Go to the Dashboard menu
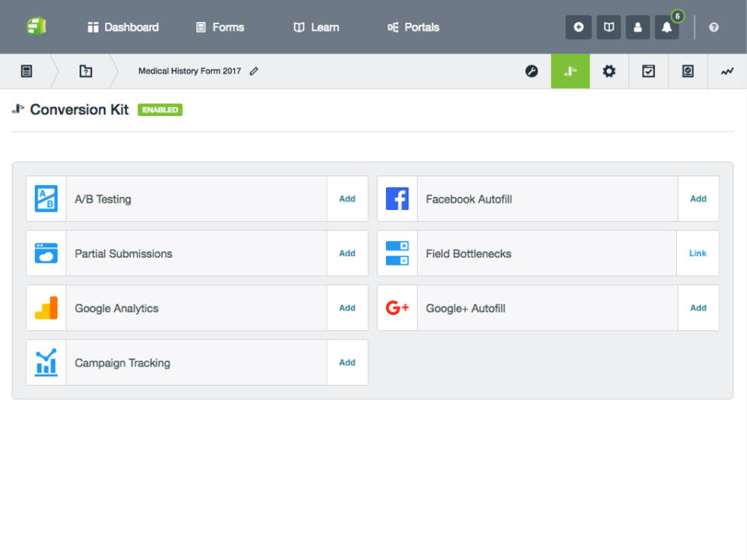The width and height of the screenshot is (747, 560). 123,27
